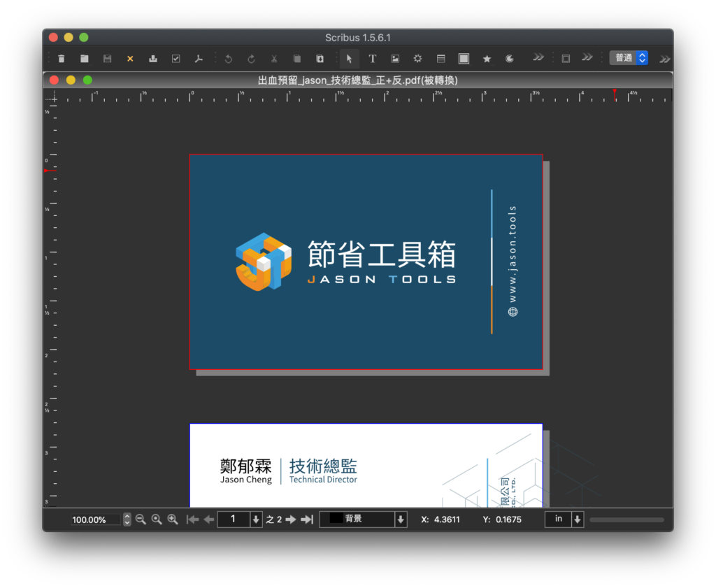Export as PDF using the Acrobat icon
The height and width of the screenshot is (588, 716).
[x=199, y=59]
